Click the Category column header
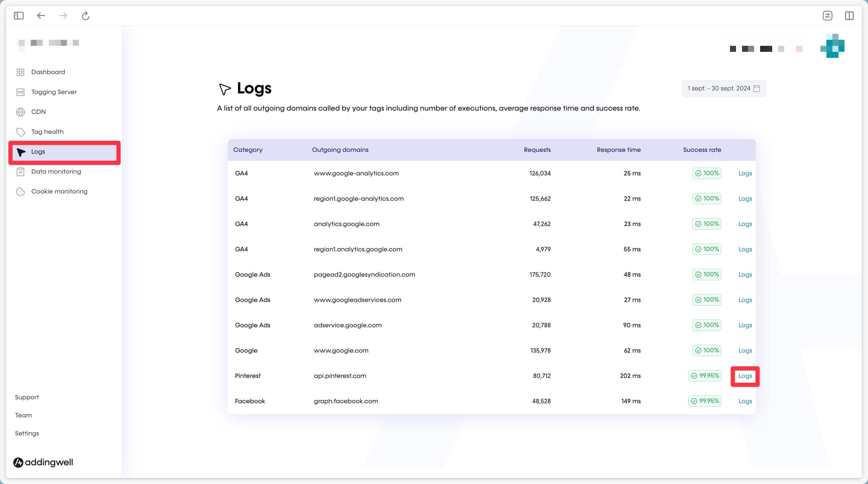Image resolution: width=868 pixels, height=484 pixels. [248, 150]
